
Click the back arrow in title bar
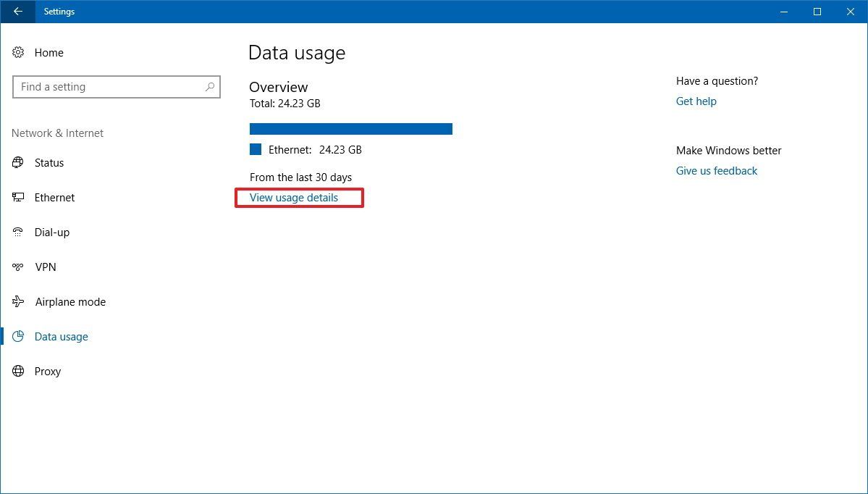click(x=17, y=12)
